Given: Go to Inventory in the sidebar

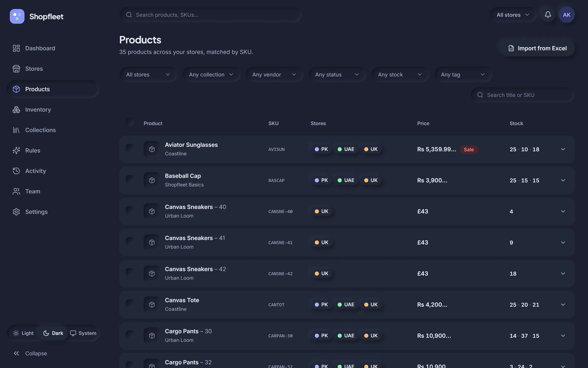Looking at the screenshot, I should (x=53, y=110).
